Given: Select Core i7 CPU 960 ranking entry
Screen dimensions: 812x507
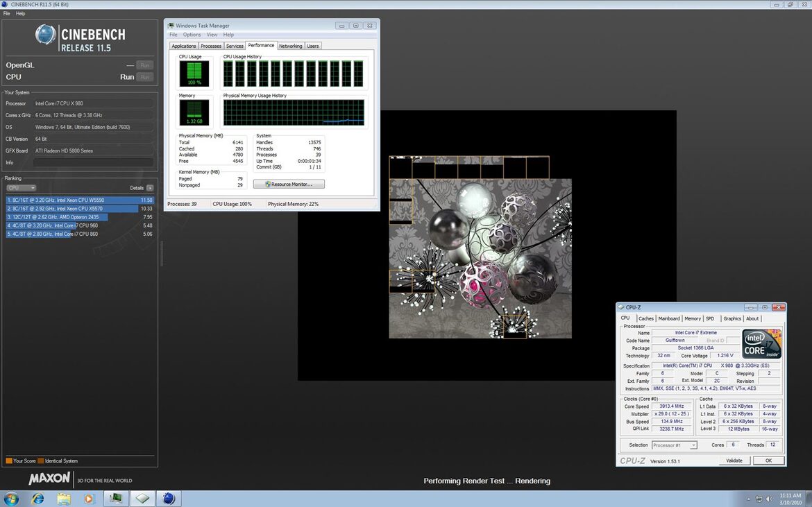Looking at the screenshot, I should (x=80, y=225).
